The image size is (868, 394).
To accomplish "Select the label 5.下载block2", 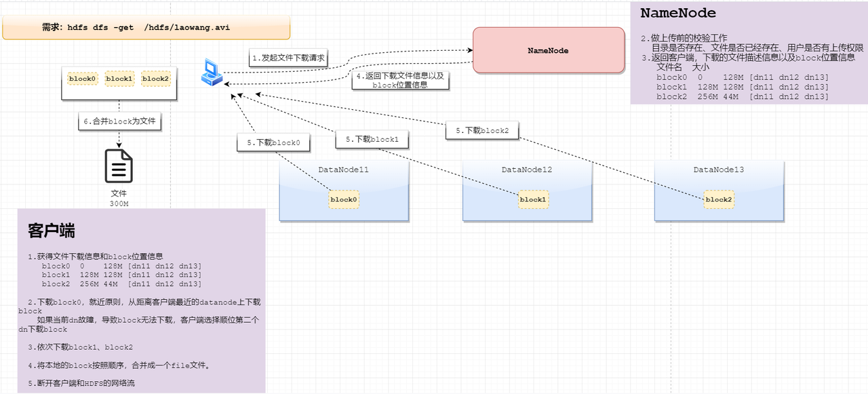I will (482, 130).
